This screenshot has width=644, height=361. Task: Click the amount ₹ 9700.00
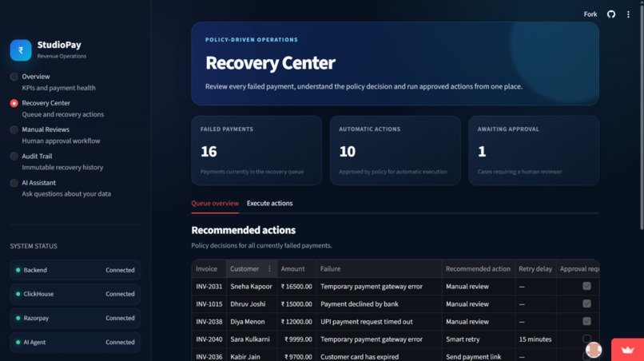pyautogui.click(x=298, y=356)
